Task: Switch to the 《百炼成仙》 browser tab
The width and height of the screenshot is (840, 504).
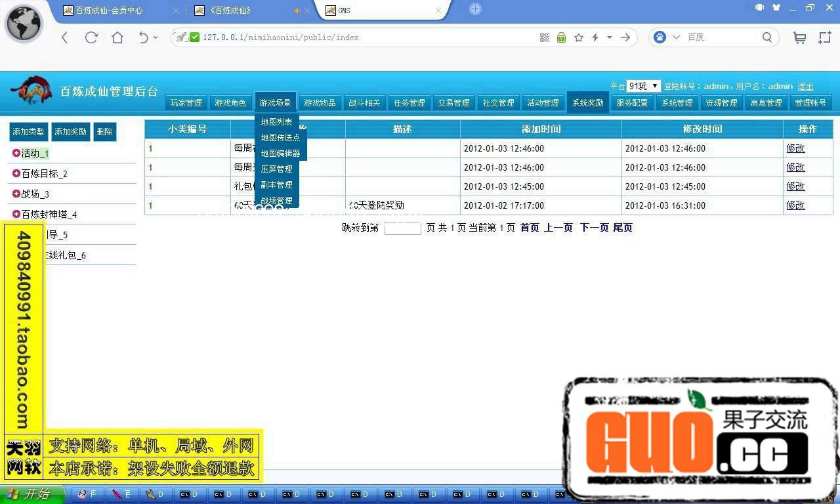Action: pyautogui.click(x=249, y=10)
